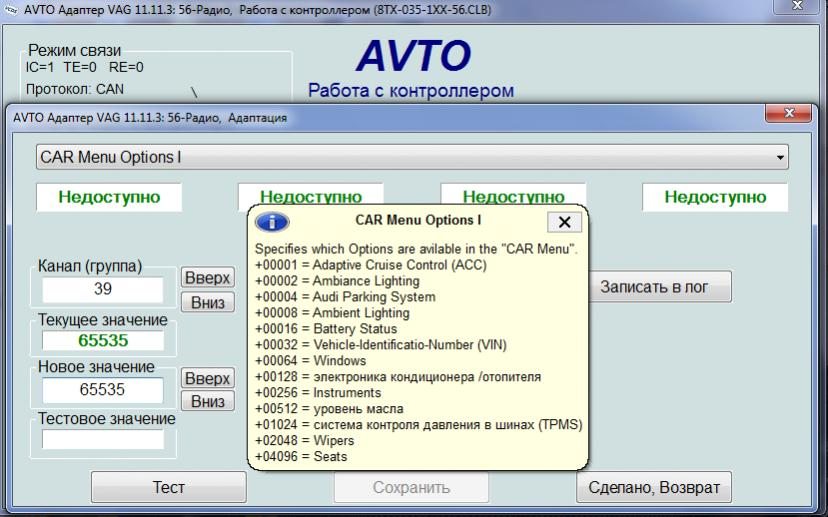The width and height of the screenshot is (828, 517).
Task: Click the AVTO logo in background window
Action: pos(413,55)
